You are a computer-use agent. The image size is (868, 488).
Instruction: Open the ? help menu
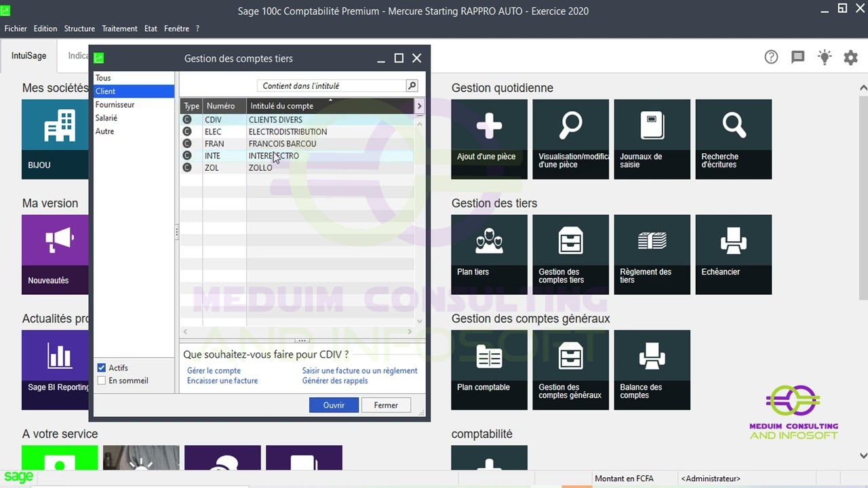pyautogui.click(x=197, y=28)
